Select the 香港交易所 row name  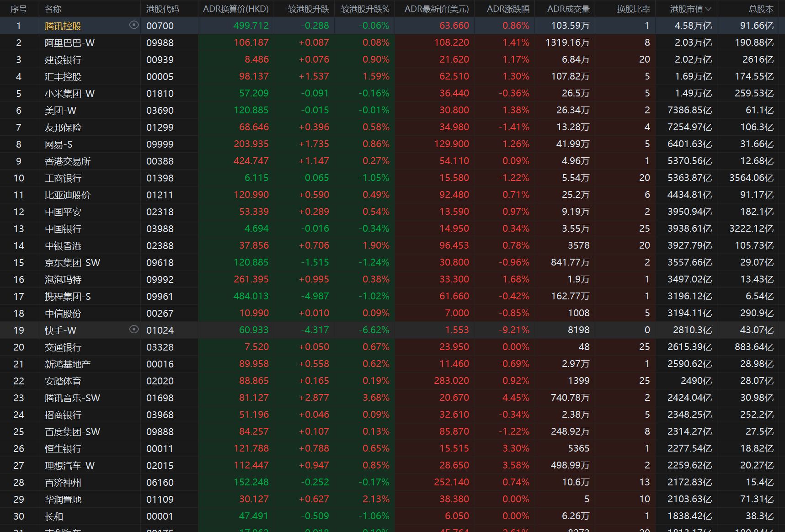(x=68, y=161)
